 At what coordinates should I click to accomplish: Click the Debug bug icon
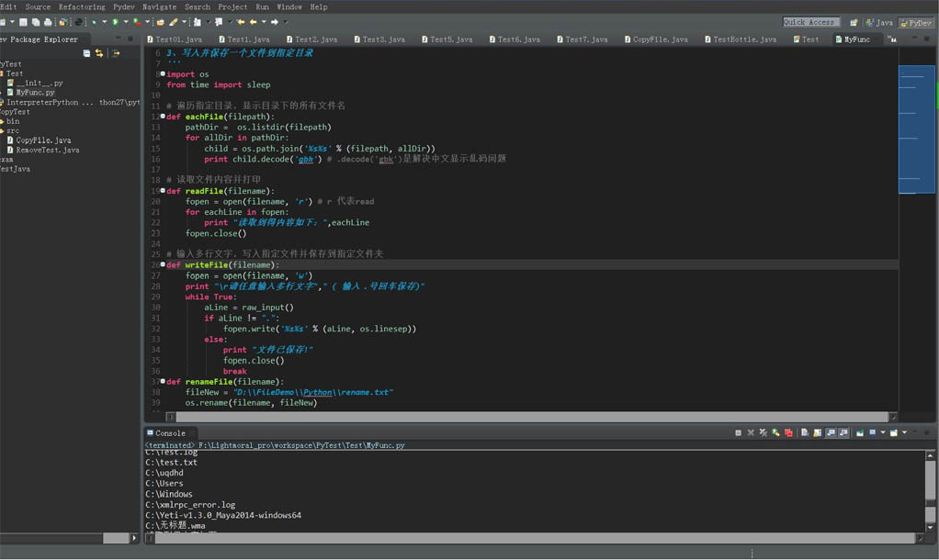coord(94,22)
